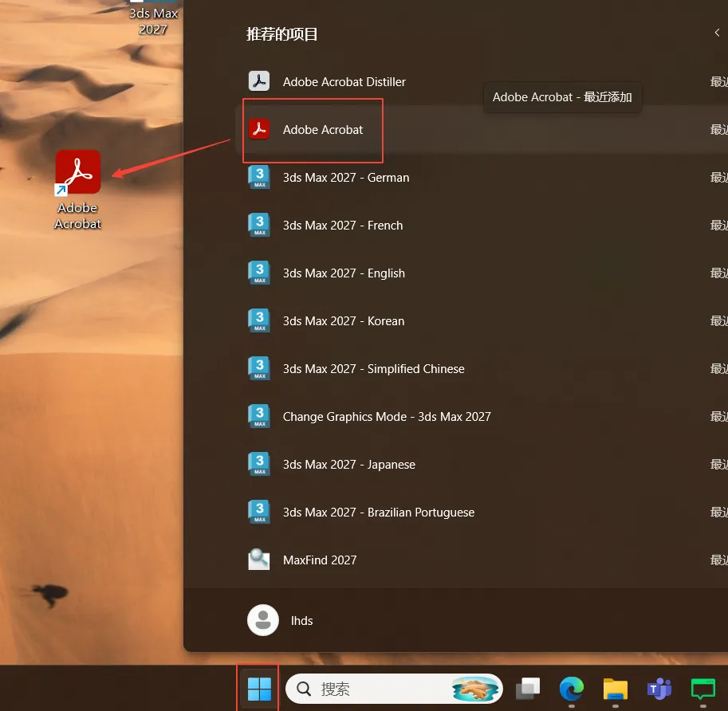Open the green chat app on taskbar

[703, 689]
